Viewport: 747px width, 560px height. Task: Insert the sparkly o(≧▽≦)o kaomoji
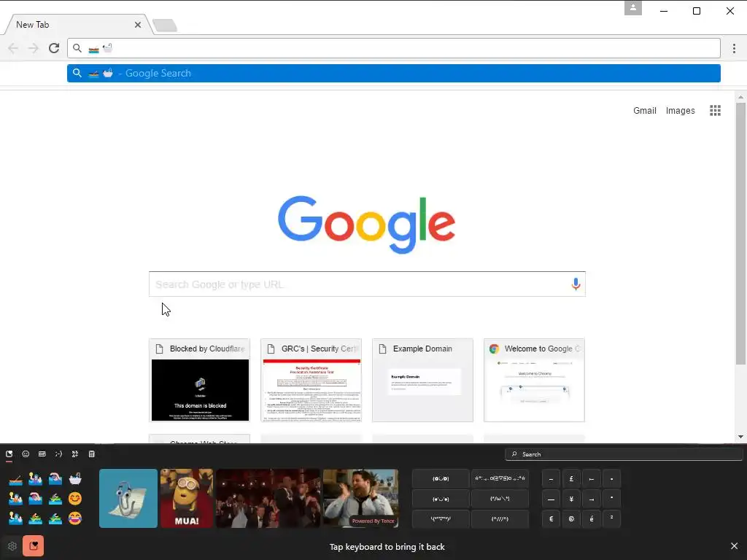[500, 478]
